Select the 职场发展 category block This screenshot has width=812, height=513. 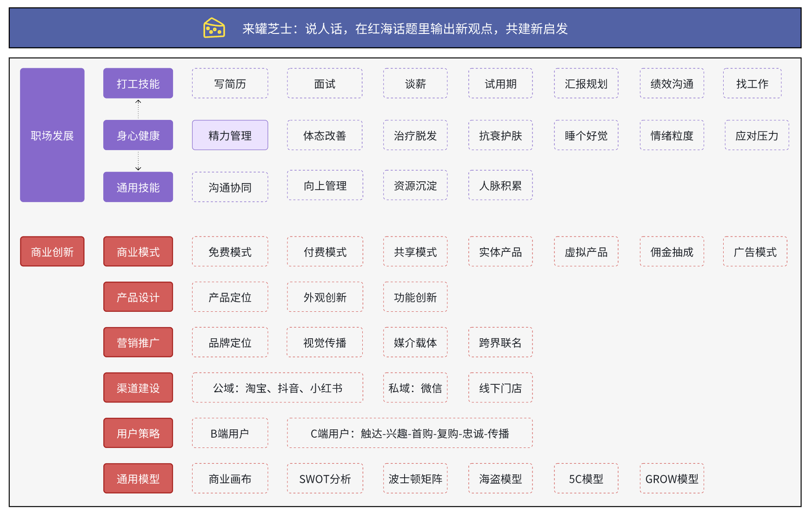coord(52,135)
